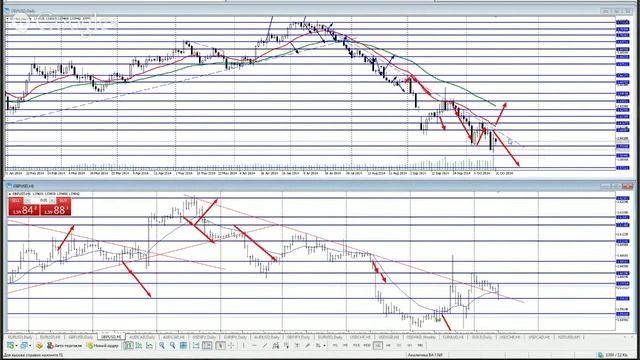Screen dimensions: 640x360
Task: Switch chart to candlesticks type
Action: tap(139, 346)
